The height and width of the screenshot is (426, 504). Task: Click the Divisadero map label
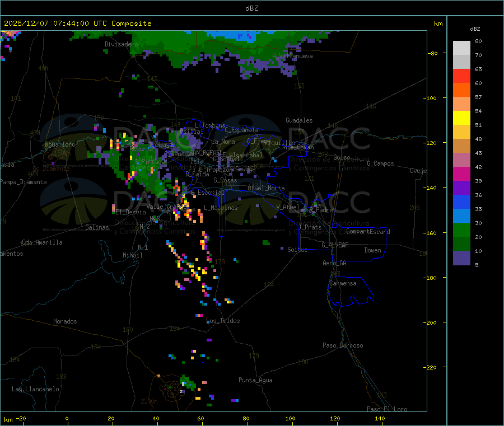pos(121,44)
